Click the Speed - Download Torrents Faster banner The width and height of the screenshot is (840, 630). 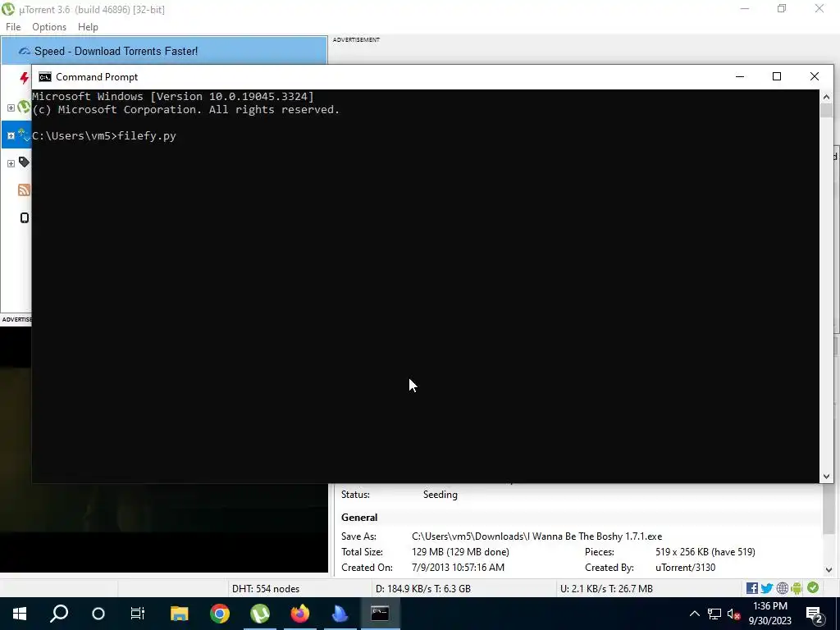[163, 51]
